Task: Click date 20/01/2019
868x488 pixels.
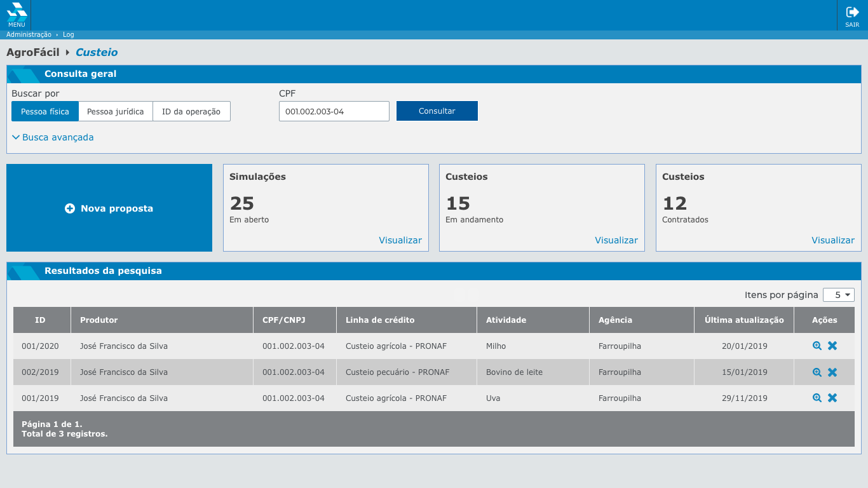Action: [x=745, y=346]
